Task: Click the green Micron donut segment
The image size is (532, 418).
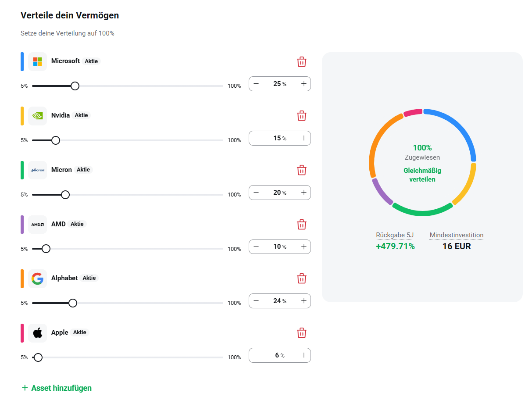Action: (x=422, y=213)
